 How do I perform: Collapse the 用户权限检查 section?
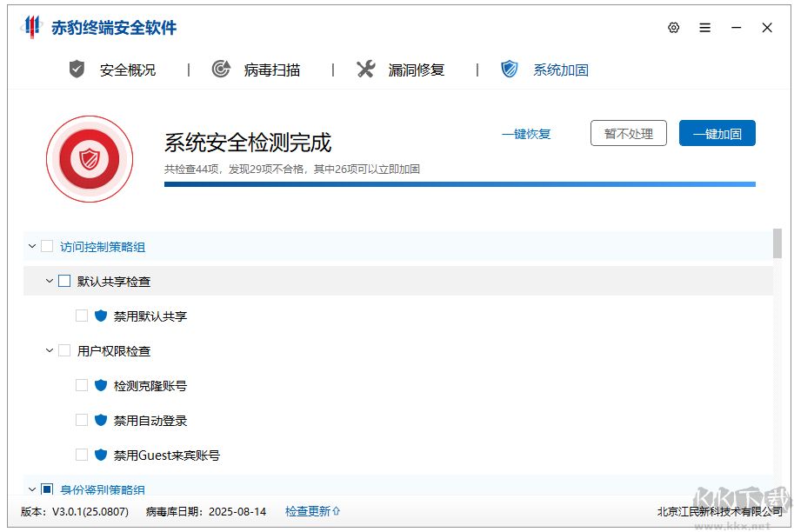click(50, 350)
